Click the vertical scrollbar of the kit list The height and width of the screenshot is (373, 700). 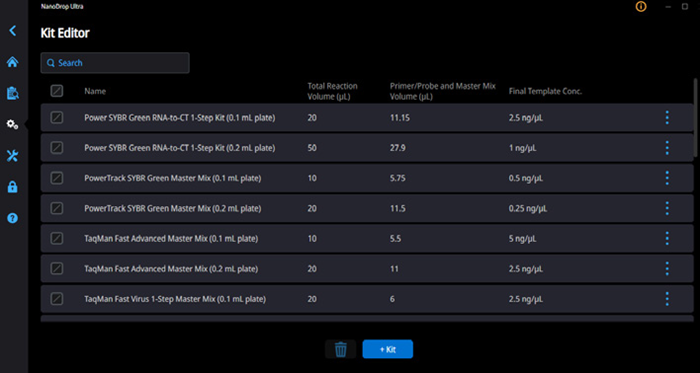pos(696,117)
